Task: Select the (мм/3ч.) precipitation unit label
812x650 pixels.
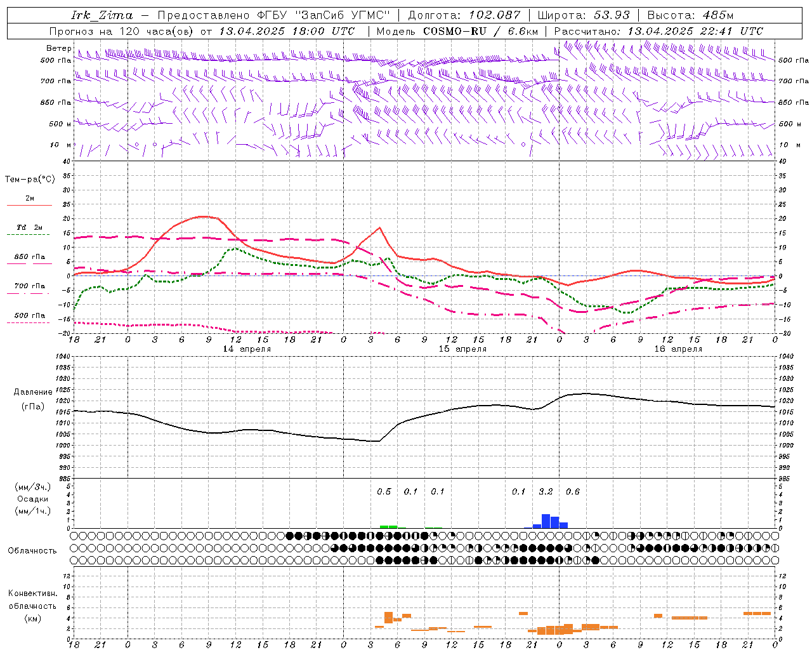Action: click(x=32, y=487)
